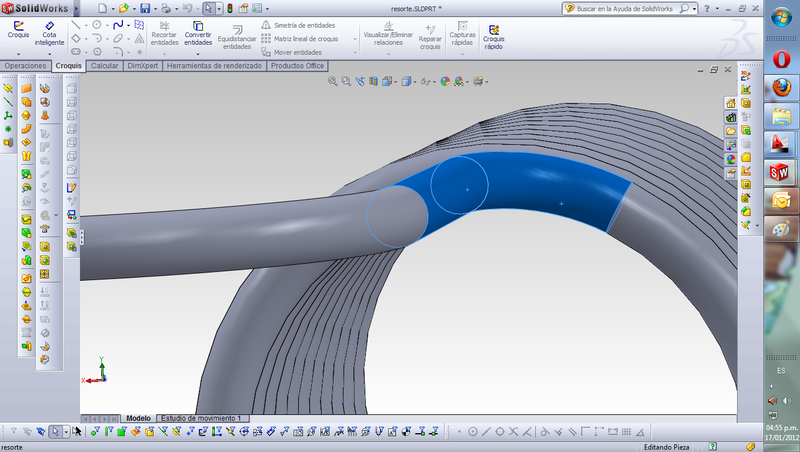This screenshot has height=452, width=800.
Task: Click the Open file folder icon
Action: click(123, 8)
